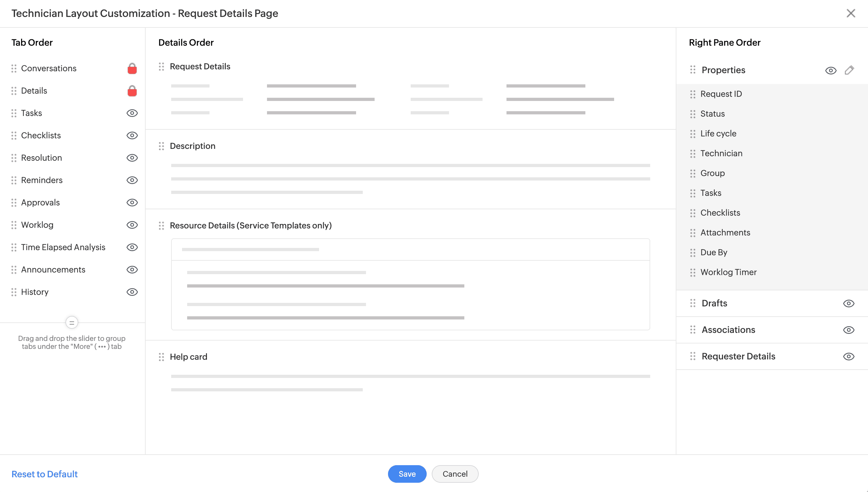This screenshot has width=868, height=492.
Task: Click the drag handle for Worklog Timer
Action: (x=693, y=272)
